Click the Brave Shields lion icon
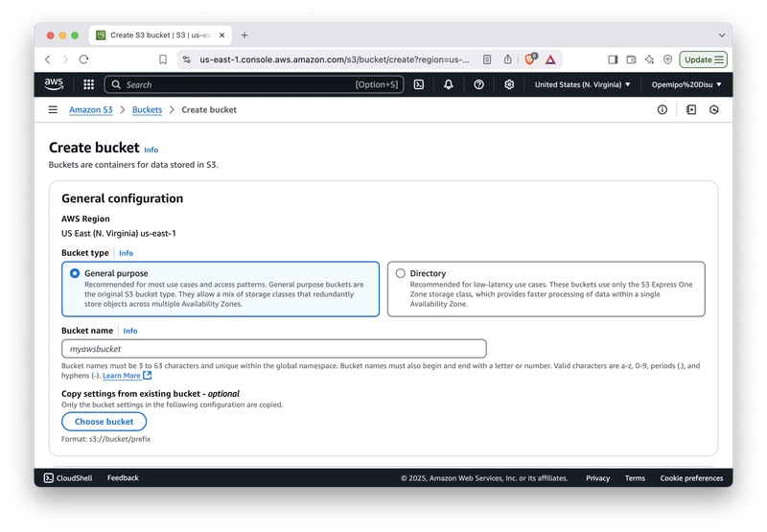The image size is (767, 532). click(530, 59)
